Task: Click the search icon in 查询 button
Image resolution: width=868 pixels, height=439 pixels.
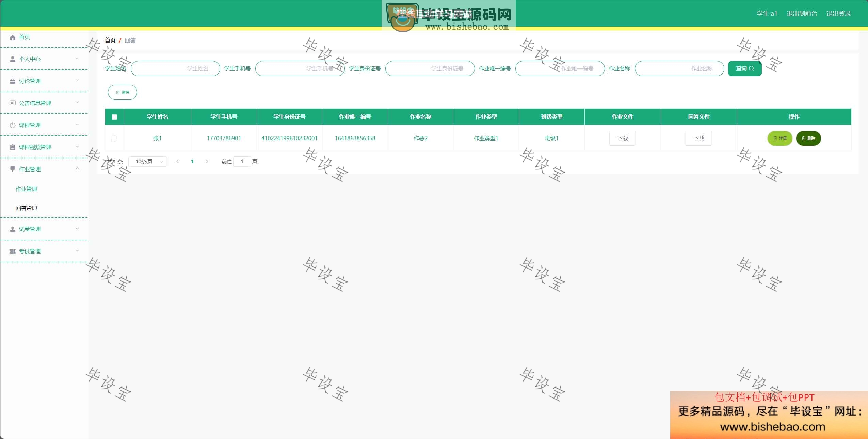Action: pos(751,68)
